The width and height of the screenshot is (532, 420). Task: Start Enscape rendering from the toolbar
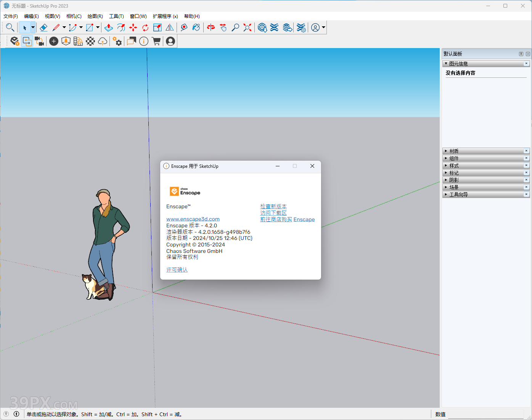pyautogui.click(x=14, y=41)
